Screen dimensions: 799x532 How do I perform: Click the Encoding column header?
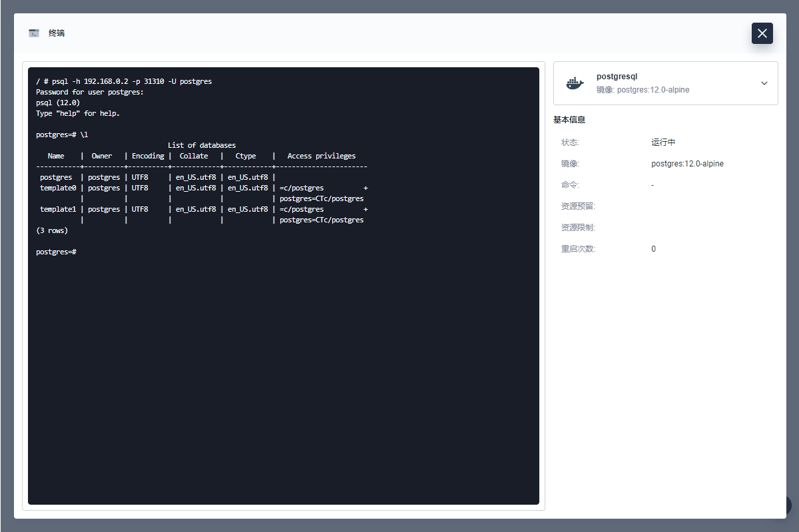coord(148,156)
